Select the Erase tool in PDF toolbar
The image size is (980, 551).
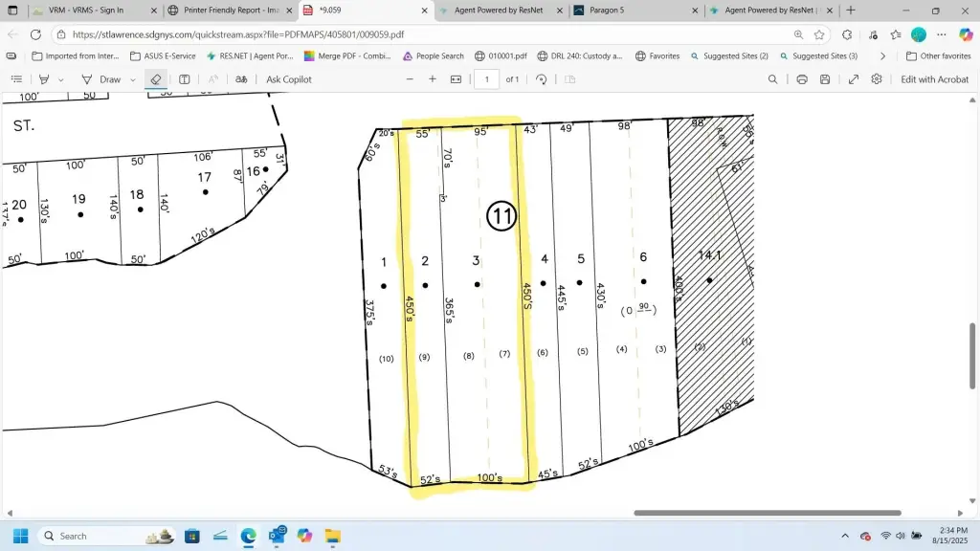click(155, 79)
